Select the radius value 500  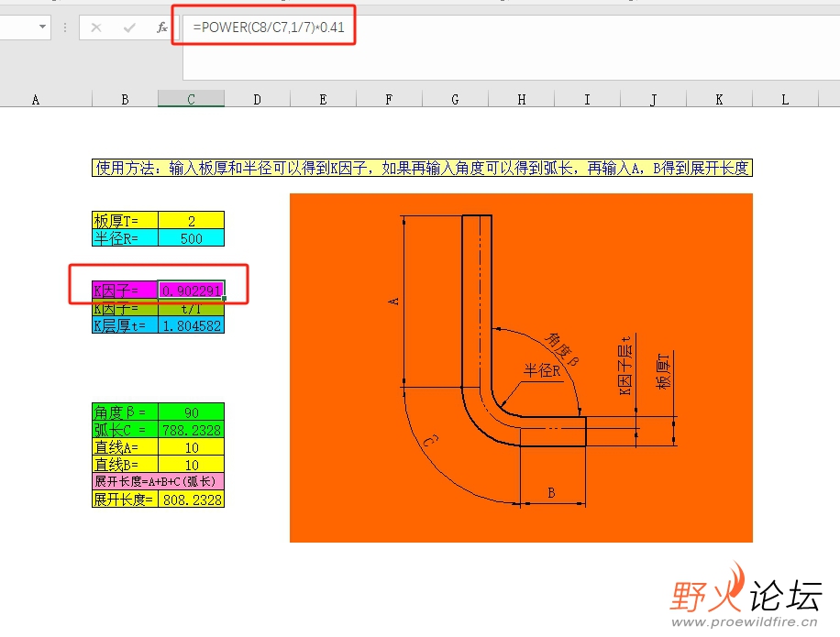tap(192, 237)
